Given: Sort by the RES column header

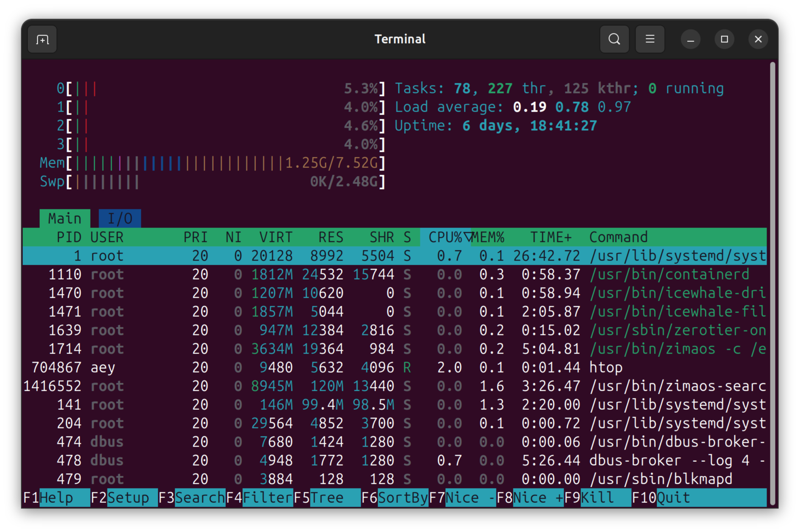Looking at the screenshot, I should click(331, 237).
